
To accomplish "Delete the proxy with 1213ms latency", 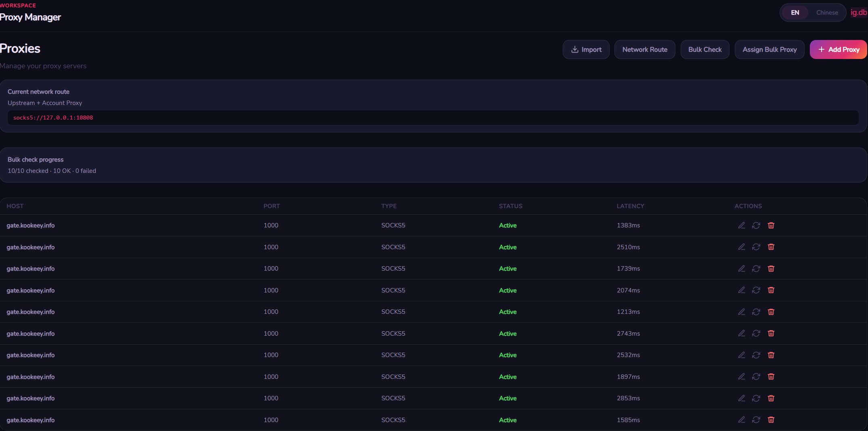I will (771, 312).
